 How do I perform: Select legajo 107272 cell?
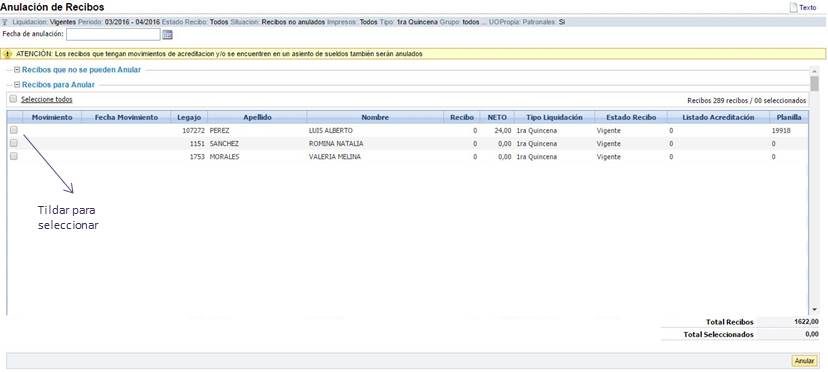tap(194, 130)
